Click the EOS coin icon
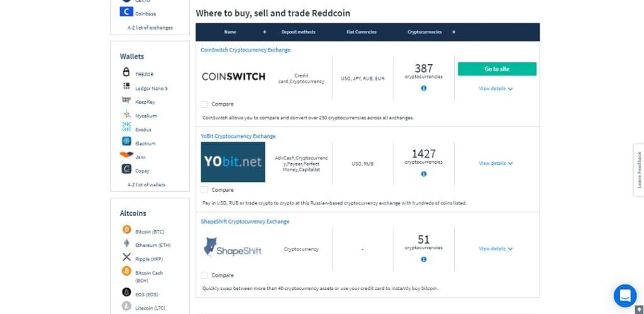This screenshot has width=644, height=314. point(126,292)
